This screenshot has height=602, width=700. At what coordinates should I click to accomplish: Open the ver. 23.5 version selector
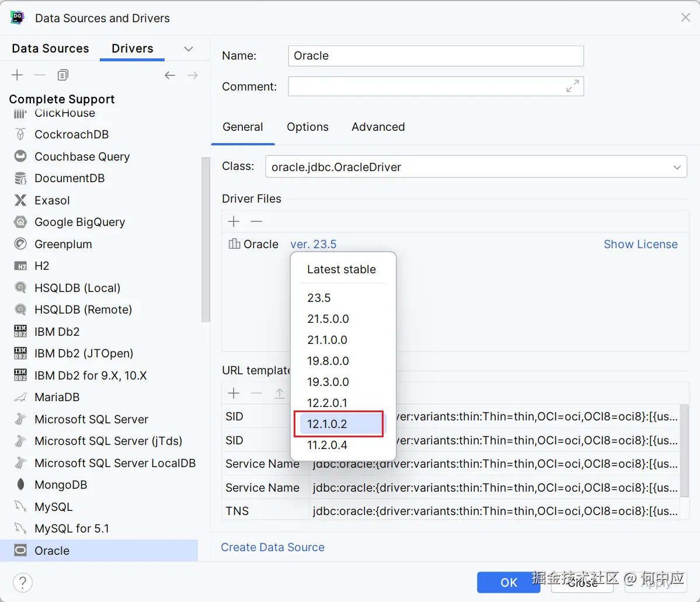314,244
